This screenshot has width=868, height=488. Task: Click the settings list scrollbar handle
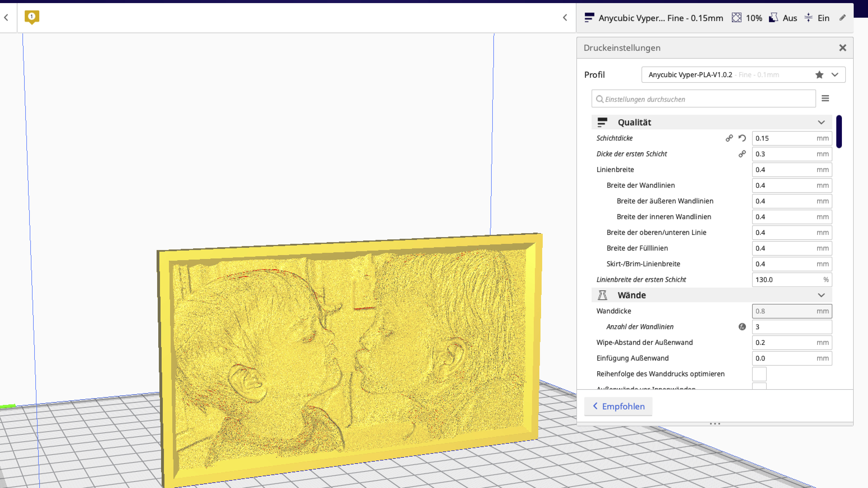[839, 131]
